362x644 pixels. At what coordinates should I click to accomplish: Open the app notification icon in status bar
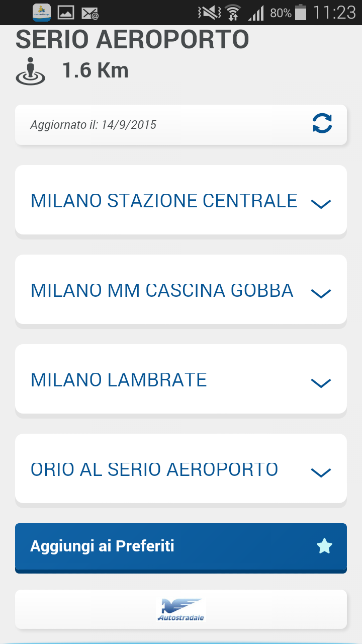point(42,12)
